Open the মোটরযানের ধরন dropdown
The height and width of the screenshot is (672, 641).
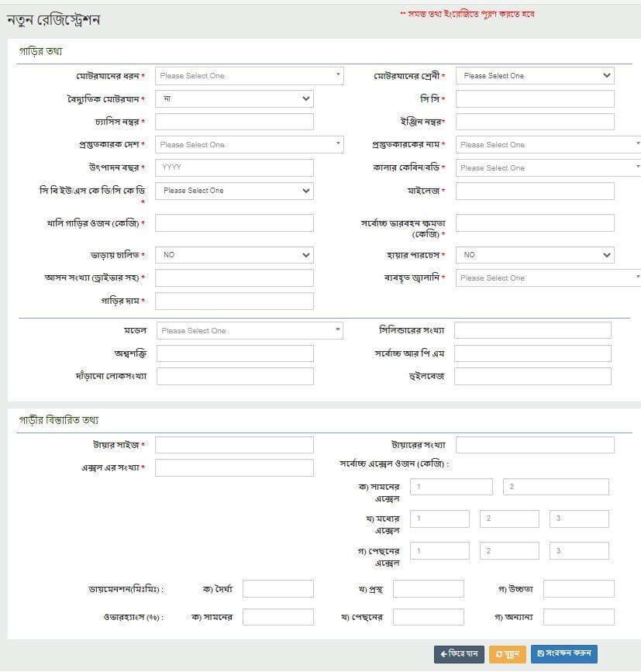pos(249,76)
